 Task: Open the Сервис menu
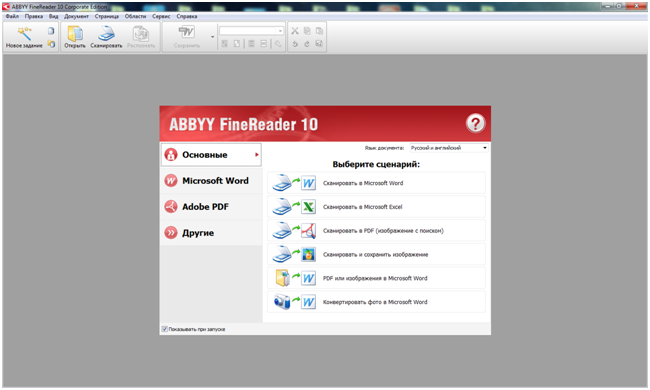(x=161, y=17)
